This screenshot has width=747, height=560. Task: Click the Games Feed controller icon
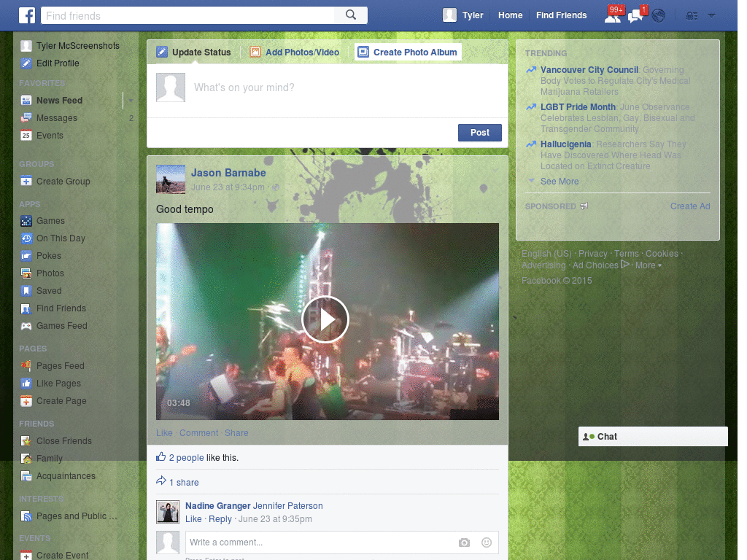pos(26,326)
